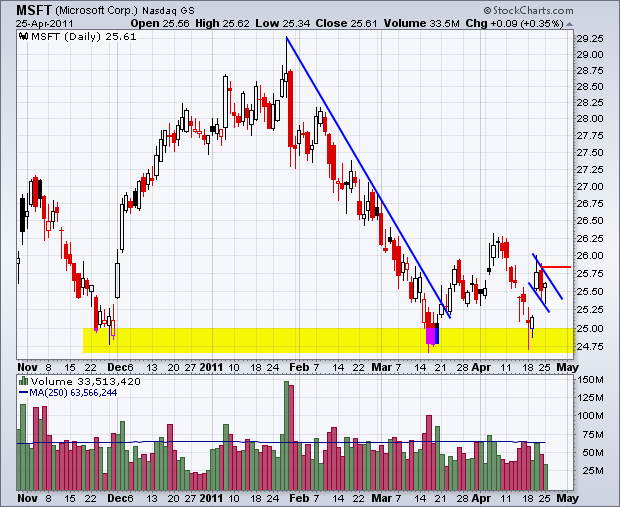Click the magenta candle in mid-March support zone
Viewport: 620px width, 507px height.
pos(429,336)
